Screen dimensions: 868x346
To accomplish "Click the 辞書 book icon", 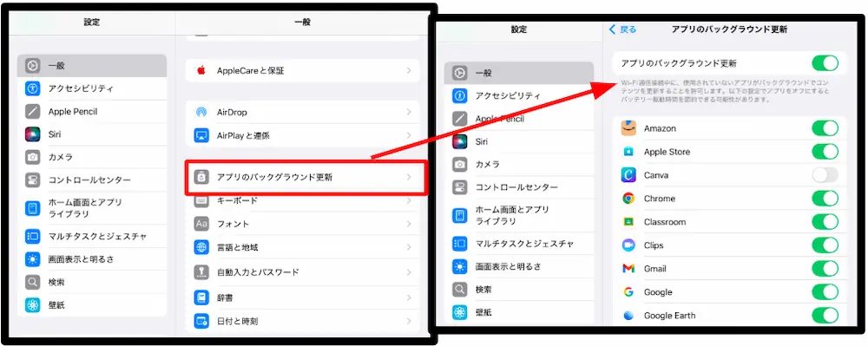I will (201, 297).
